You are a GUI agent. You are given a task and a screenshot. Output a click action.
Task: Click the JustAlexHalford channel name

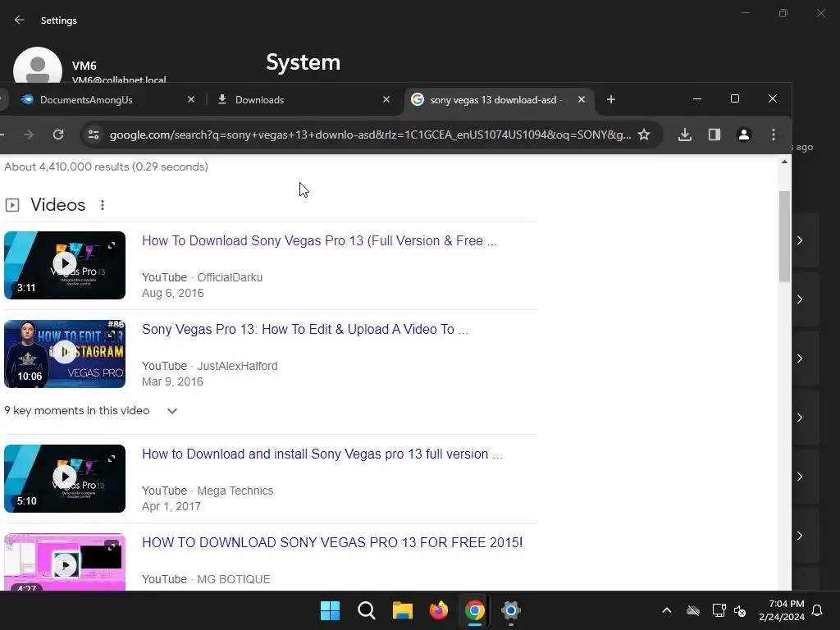(x=237, y=366)
